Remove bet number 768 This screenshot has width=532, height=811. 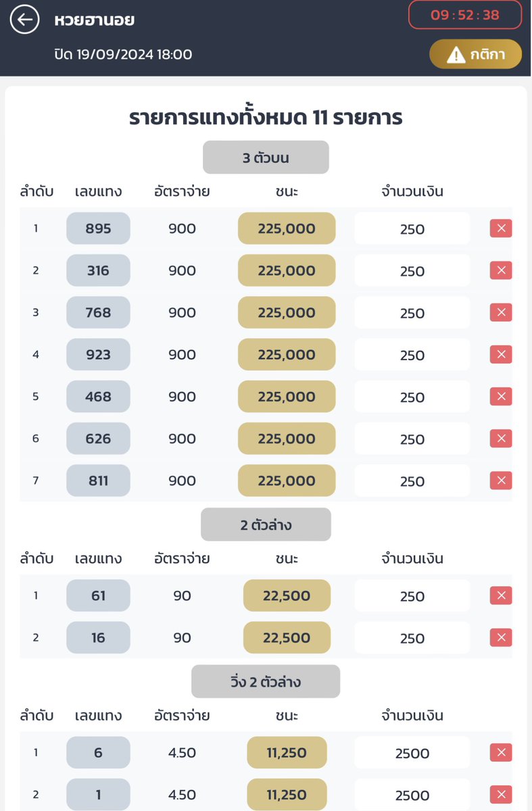click(x=501, y=312)
